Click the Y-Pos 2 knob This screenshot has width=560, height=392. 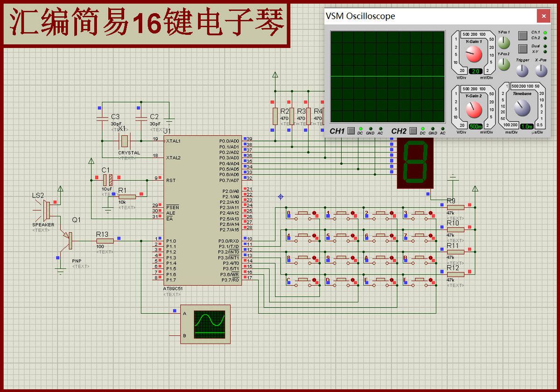[504, 64]
